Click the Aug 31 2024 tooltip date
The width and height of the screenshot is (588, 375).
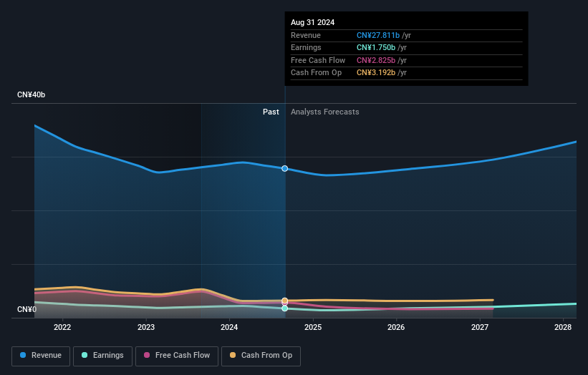pyautogui.click(x=312, y=22)
